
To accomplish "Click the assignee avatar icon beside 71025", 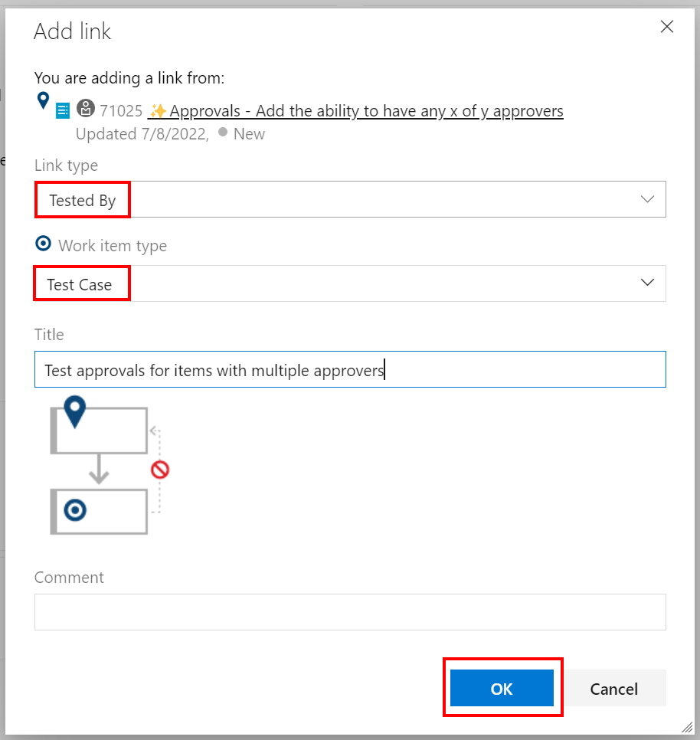I will click(86, 109).
